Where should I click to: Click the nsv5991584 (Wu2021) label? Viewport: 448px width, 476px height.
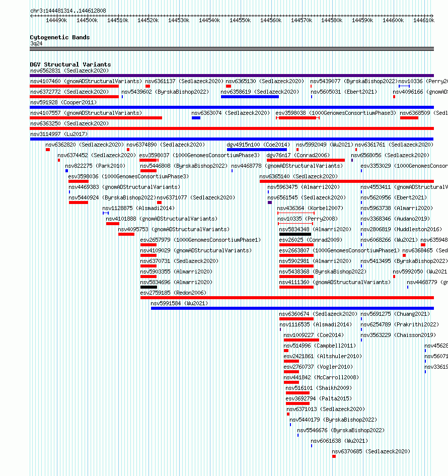coord(179,304)
